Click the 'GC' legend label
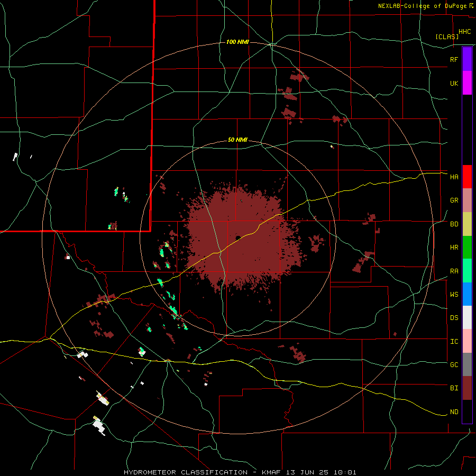 454,365
